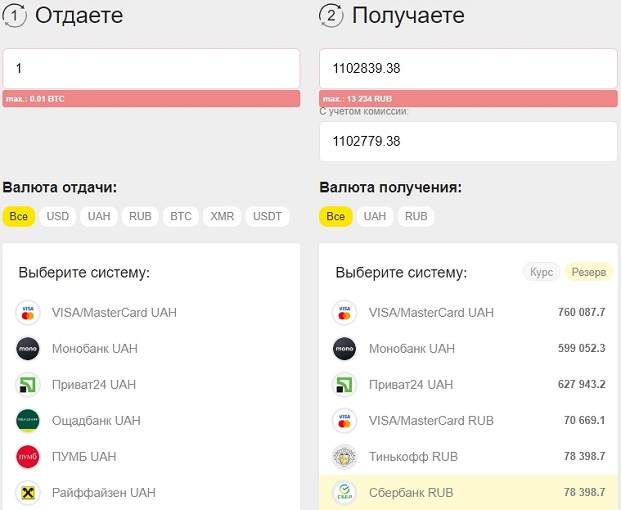Choose VISA/MasterCard RUB as receive system
The width and height of the screenshot is (621, 510).
coord(468,421)
